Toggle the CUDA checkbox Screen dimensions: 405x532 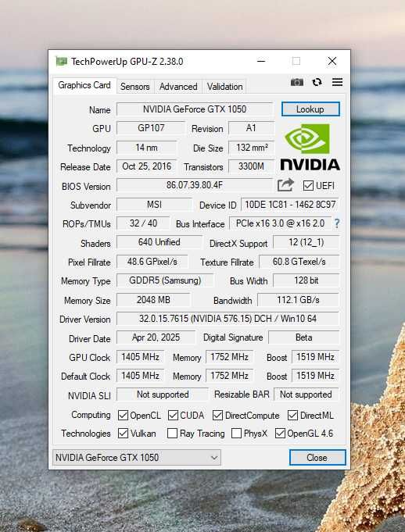[x=173, y=415]
